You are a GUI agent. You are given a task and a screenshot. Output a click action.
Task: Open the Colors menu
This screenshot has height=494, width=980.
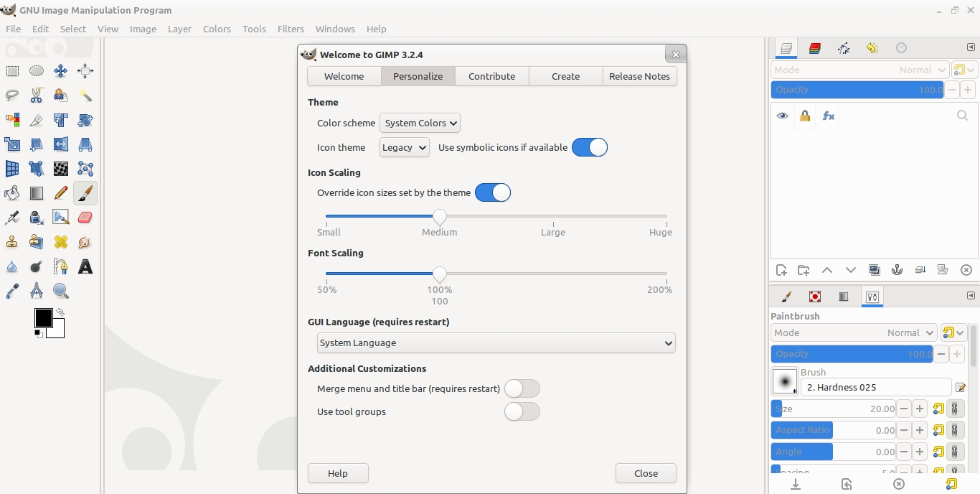[x=217, y=29]
